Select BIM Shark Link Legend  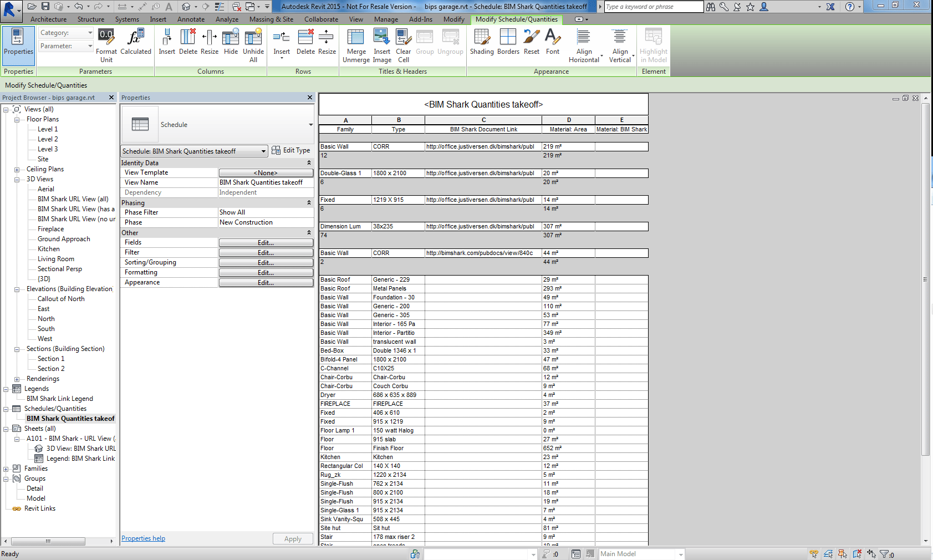(60, 399)
